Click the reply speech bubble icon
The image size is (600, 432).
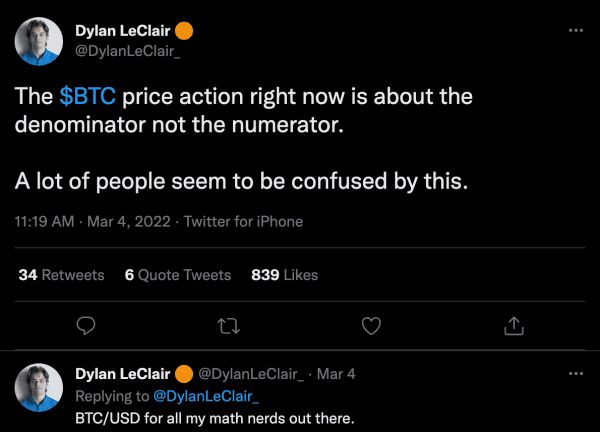point(86,325)
